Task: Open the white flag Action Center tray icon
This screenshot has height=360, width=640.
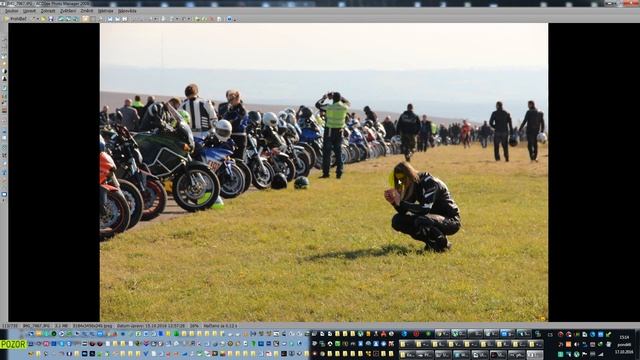Action: (584, 354)
